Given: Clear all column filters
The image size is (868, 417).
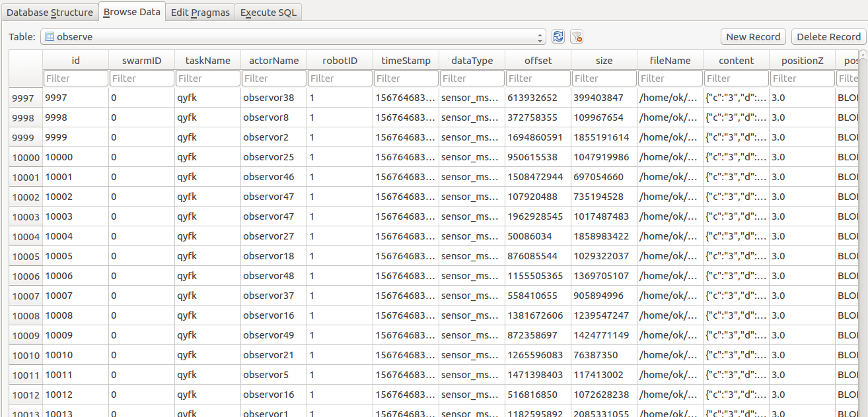Looking at the screenshot, I should [x=577, y=36].
